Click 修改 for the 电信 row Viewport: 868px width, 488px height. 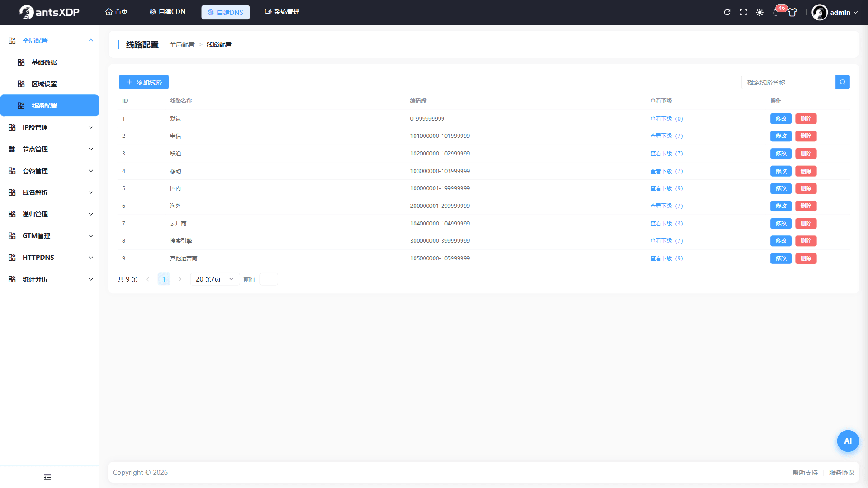[x=781, y=136]
